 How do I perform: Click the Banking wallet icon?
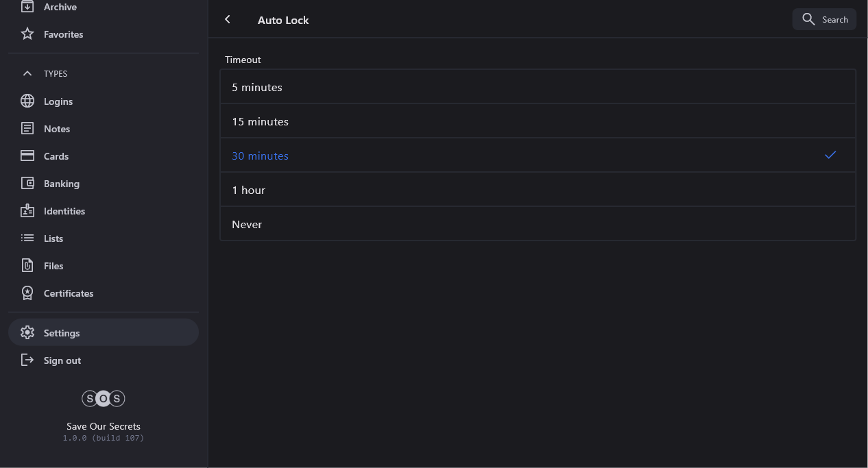(x=27, y=184)
